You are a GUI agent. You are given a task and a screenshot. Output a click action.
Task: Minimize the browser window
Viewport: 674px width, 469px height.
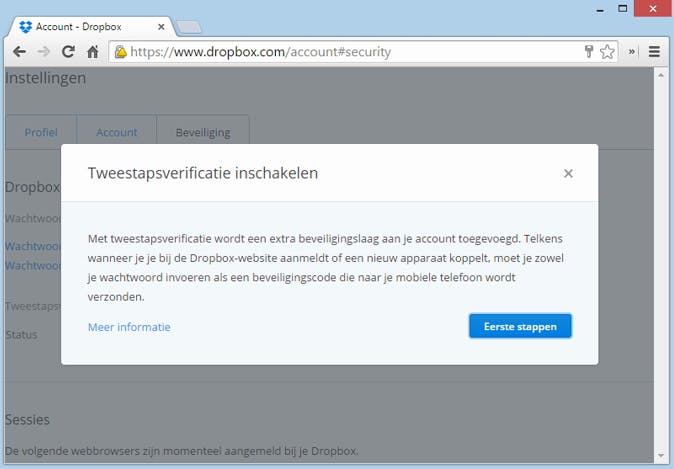click(600, 9)
